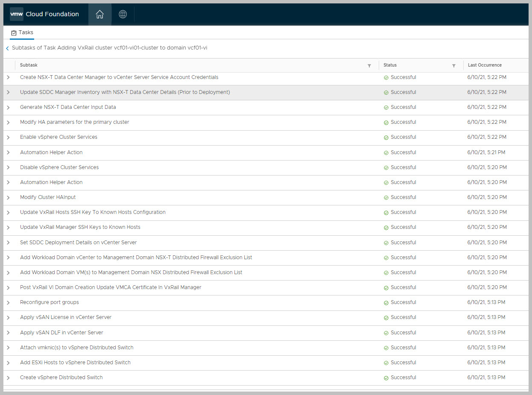The height and width of the screenshot is (395, 532).
Task: Click the Subtask column filter icon
Action: pos(369,66)
